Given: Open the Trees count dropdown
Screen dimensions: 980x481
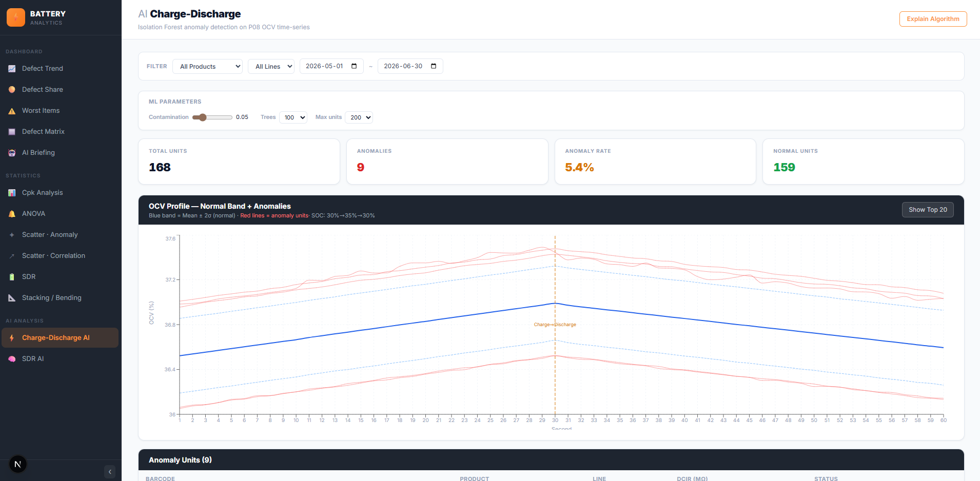Looking at the screenshot, I should 293,117.
